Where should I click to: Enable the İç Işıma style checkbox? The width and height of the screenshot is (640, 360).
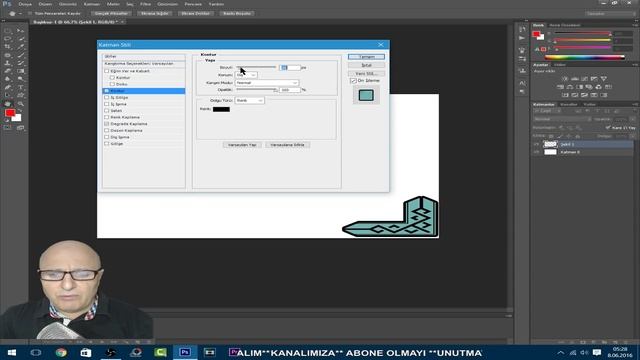[x=107, y=104]
